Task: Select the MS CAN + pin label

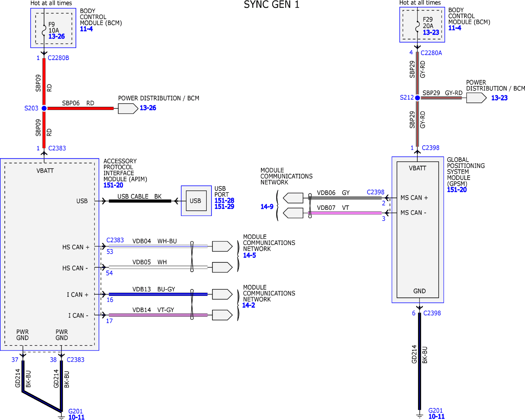Action: coord(414,198)
